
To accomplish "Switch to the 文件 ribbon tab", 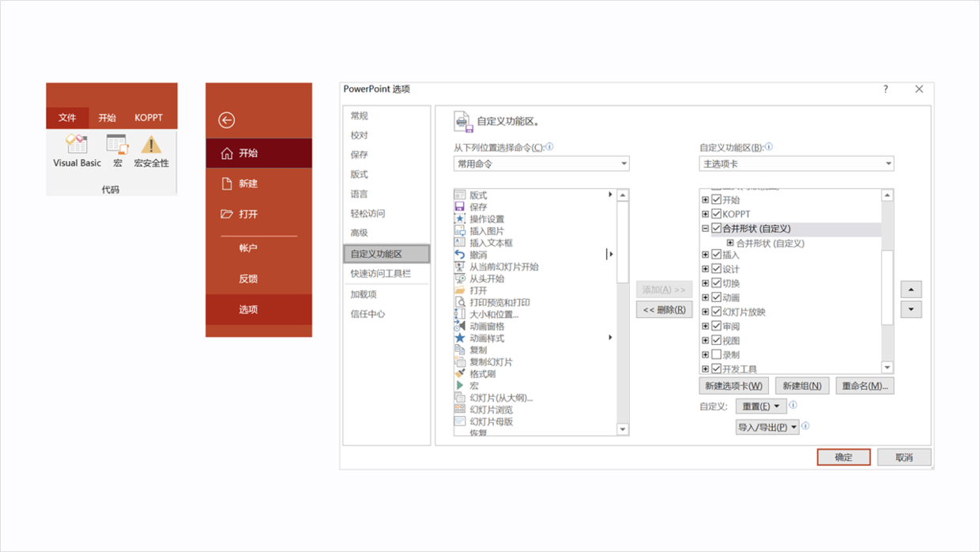I will pos(67,118).
